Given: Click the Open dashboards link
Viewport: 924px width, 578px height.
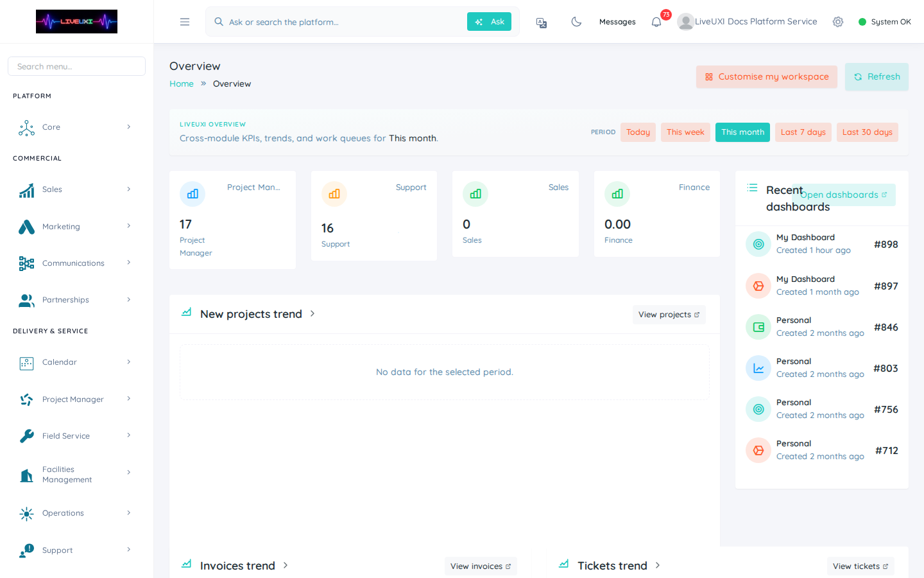Looking at the screenshot, I should 844,195.
